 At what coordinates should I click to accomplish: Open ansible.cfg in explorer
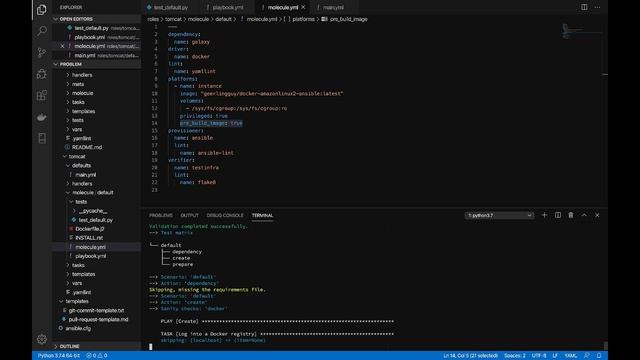click(78, 328)
